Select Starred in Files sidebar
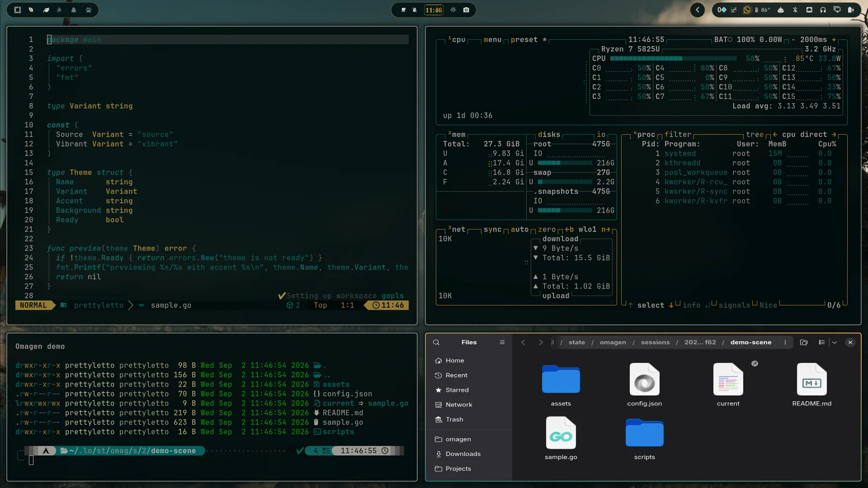Screen dimensions: 868x488 tap(469, 390)
